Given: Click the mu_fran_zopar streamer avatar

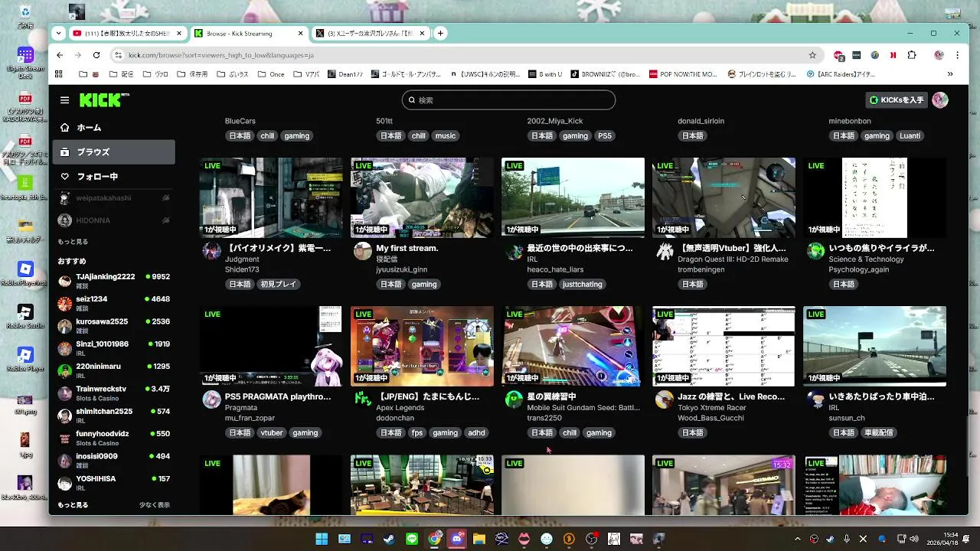Looking at the screenshot, I should coord(211,399).
